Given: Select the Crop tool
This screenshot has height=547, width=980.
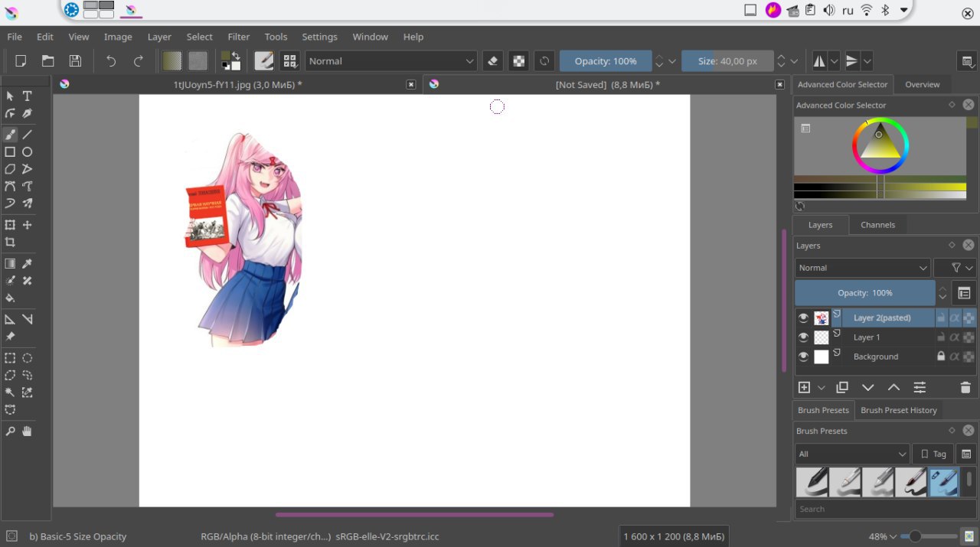Looking at the screenshot, I should (10, 242).
